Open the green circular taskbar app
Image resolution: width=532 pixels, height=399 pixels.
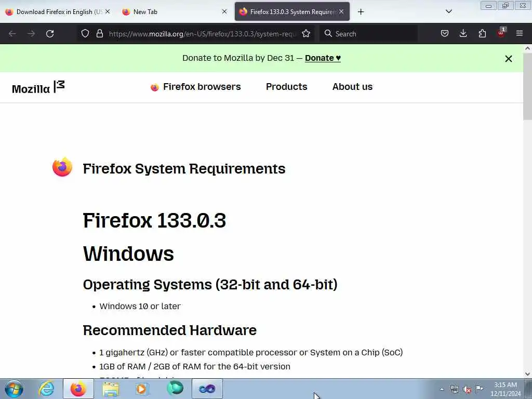coord(175,389)
